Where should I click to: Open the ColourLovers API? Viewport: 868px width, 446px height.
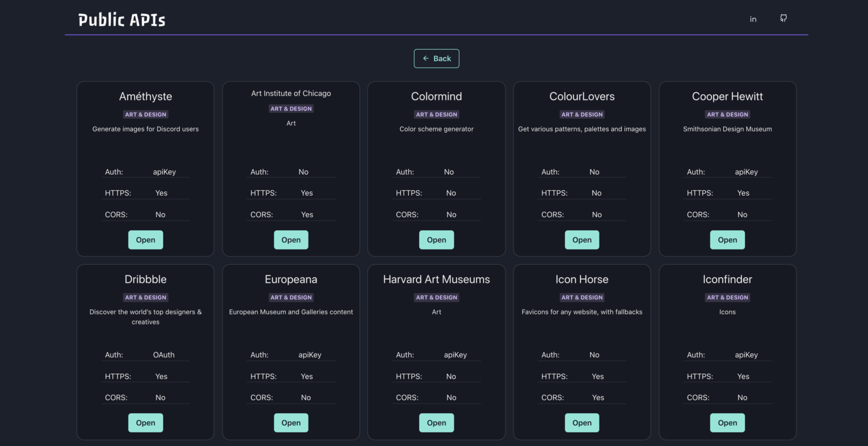pyautogui.click(x=581, y=239)
